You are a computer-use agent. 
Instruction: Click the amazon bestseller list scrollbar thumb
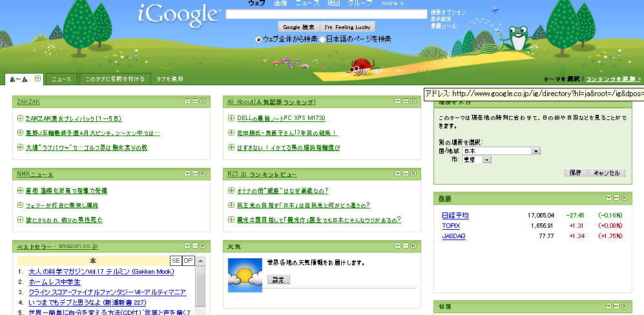tap(200, 286)
